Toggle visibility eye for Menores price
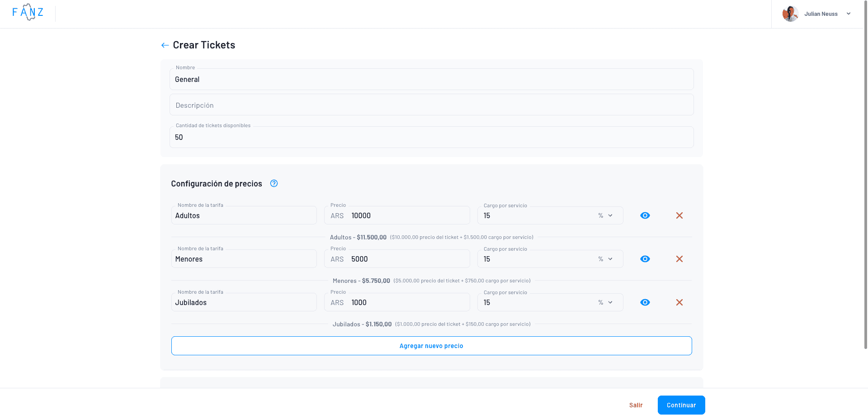The width and height of the screenshot is (868, 420). tap(645, 259)
